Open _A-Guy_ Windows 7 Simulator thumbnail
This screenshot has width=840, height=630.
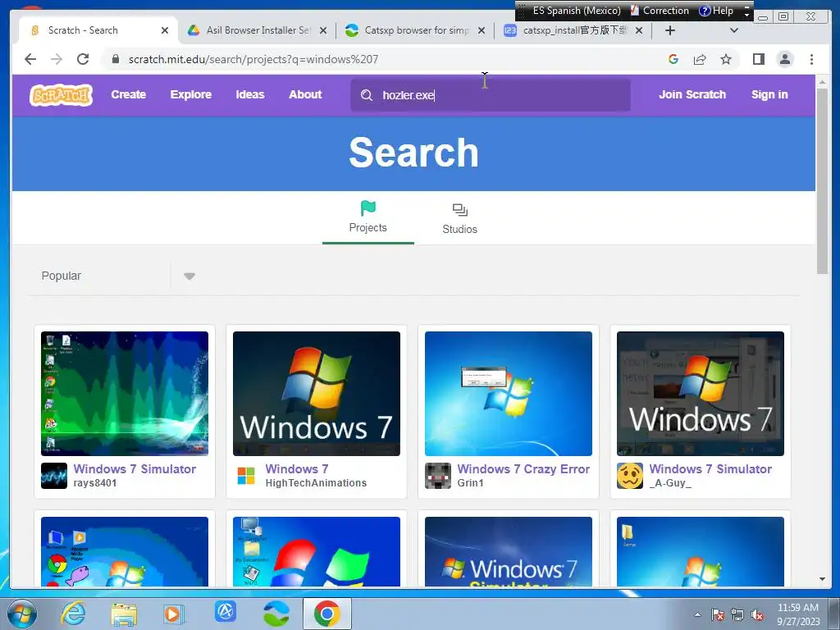pos(701,394)
